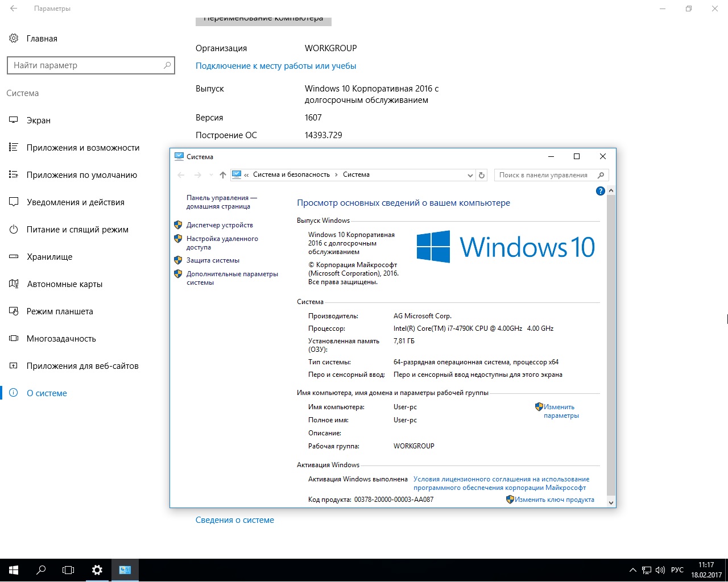Viewport: 728px width, 582px height.
Task: Click the version value 1607
Action: coord(313,118)
